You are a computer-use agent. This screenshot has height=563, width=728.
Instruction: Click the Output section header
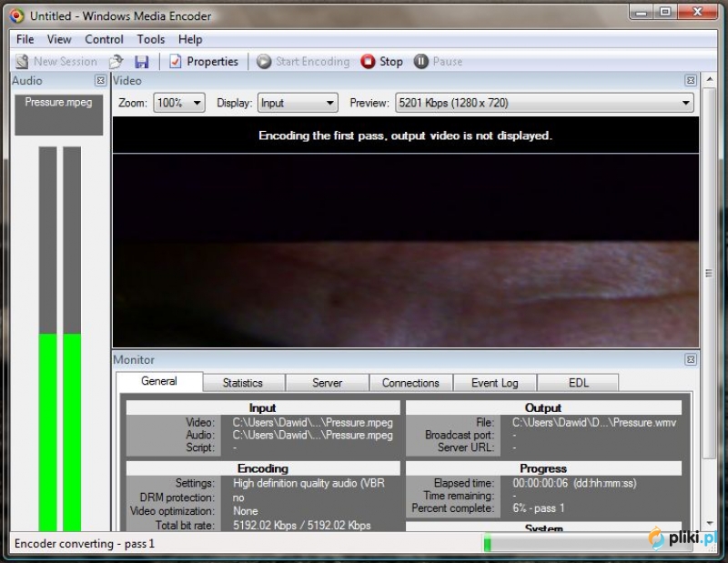coord(543,407)
